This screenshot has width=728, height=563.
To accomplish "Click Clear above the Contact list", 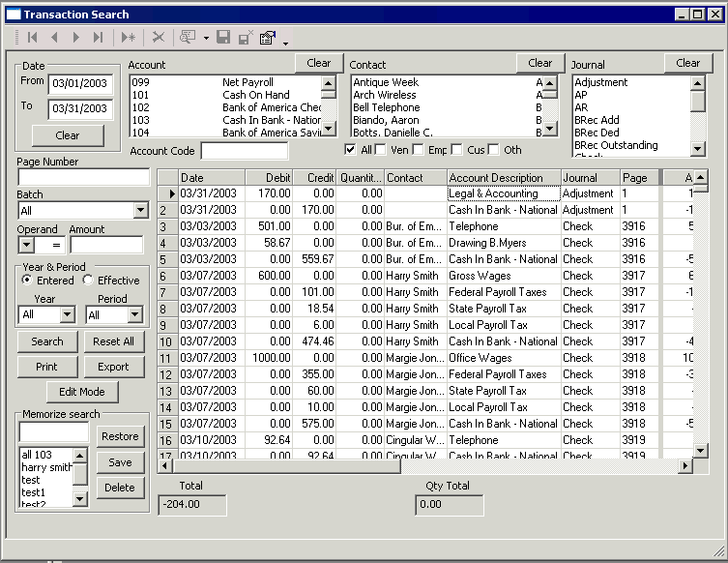I will 540,63.
